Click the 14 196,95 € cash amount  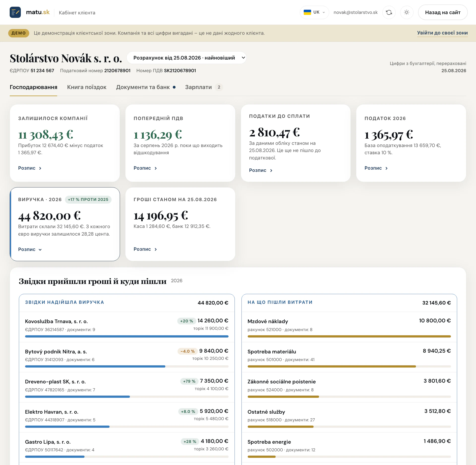pos(161,216)
